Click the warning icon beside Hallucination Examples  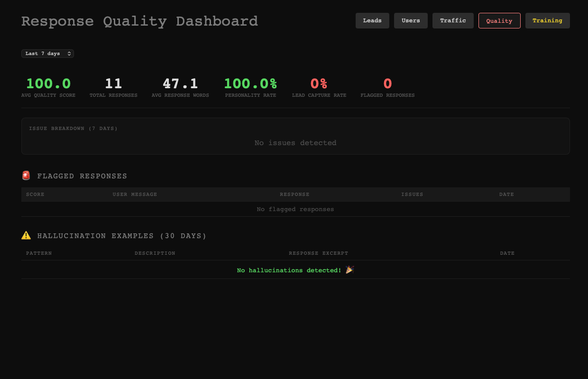point(26,235)
